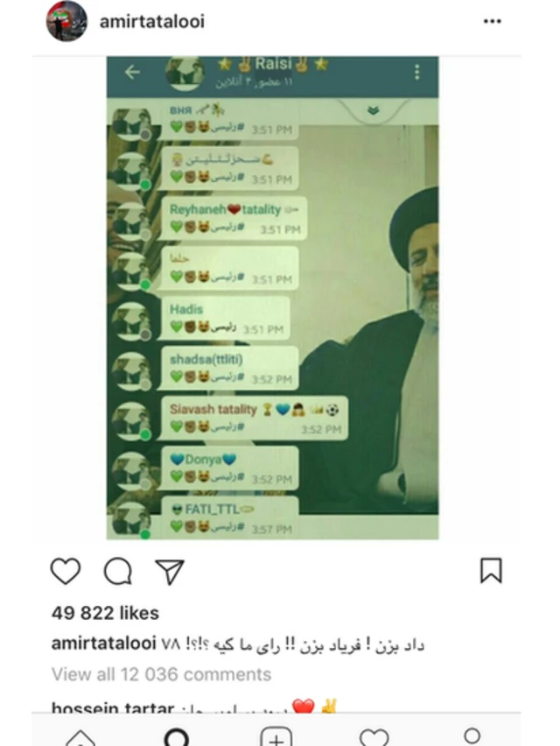Open vertical dots menu in chat header
The image size is (560, 746).
[x=416, y=72]
